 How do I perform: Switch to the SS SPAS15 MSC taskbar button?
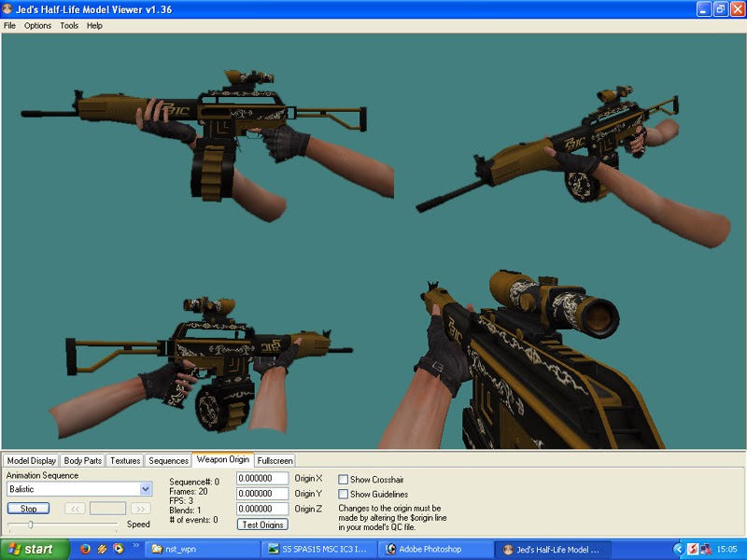pos(319,549)
